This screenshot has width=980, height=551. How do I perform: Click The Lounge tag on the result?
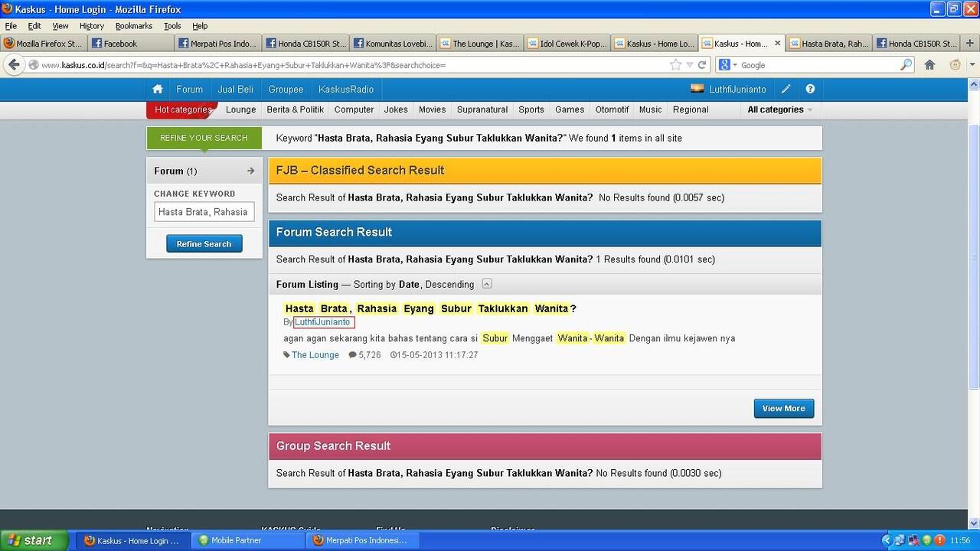(x=315, y=355)
